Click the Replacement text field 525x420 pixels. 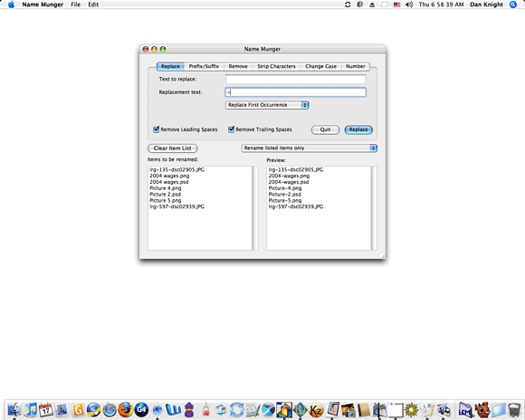pos(296,92)
